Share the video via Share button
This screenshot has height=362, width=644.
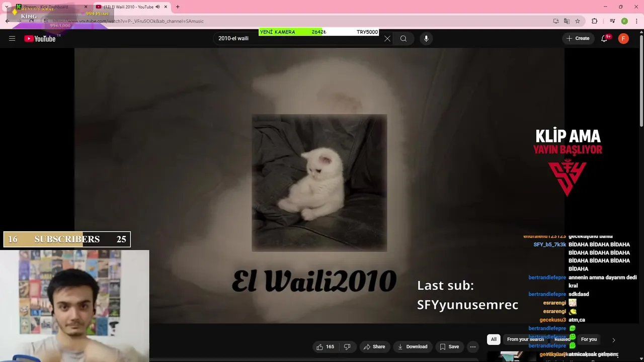[x=374, y=347]
